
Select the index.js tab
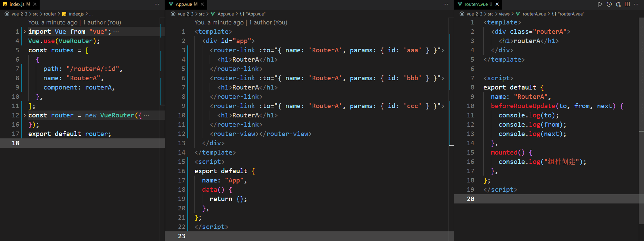[x=20, y=4]
